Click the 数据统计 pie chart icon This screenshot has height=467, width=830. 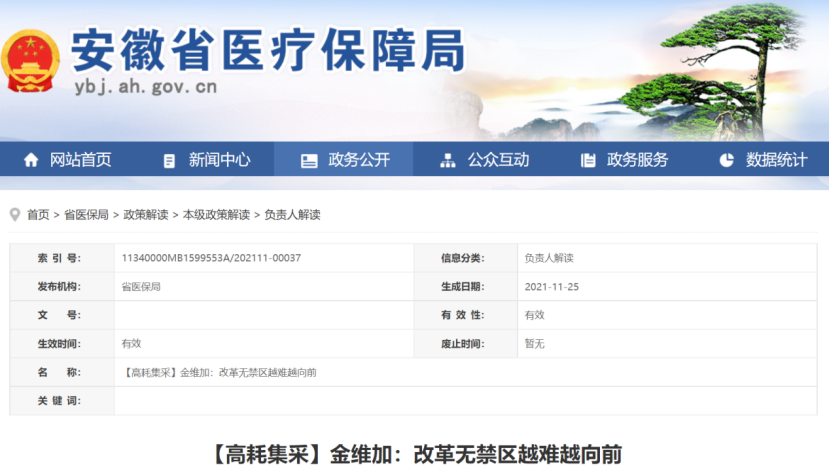726,160
